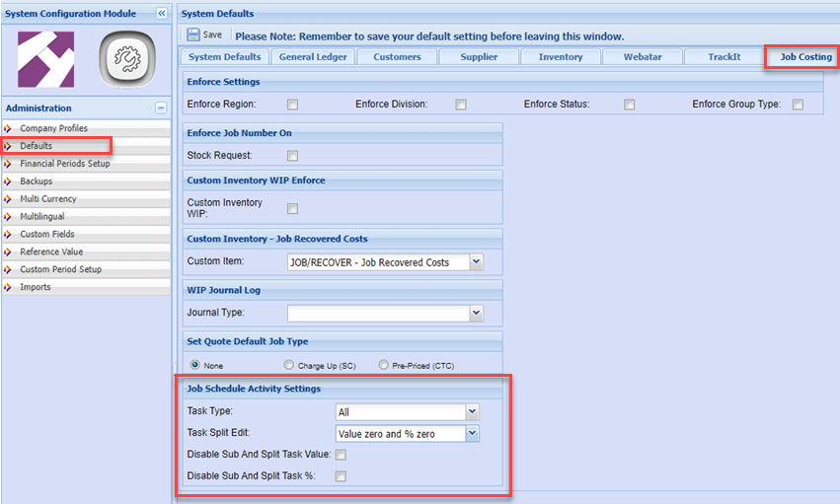Collapse the left sidebar with double-arrow icon
Image resolution: width=840 pixels, height=504 pixels.
[x=162, y=14]
